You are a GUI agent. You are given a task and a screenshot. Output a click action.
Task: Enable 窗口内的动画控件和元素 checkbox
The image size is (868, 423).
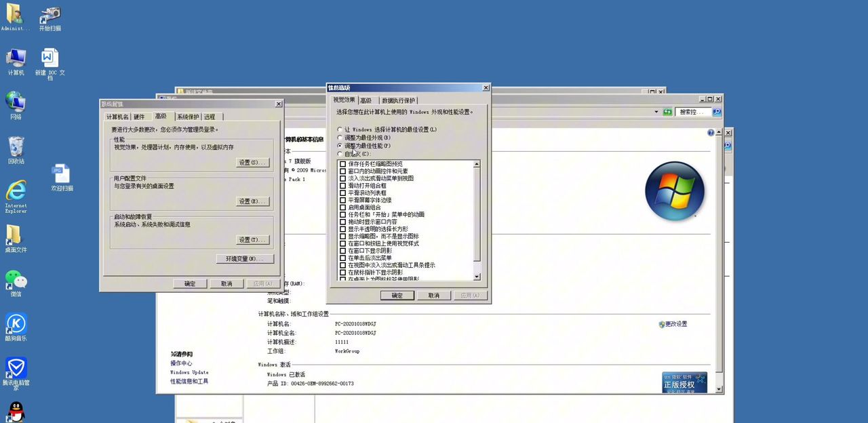click(x=343, y=172)
